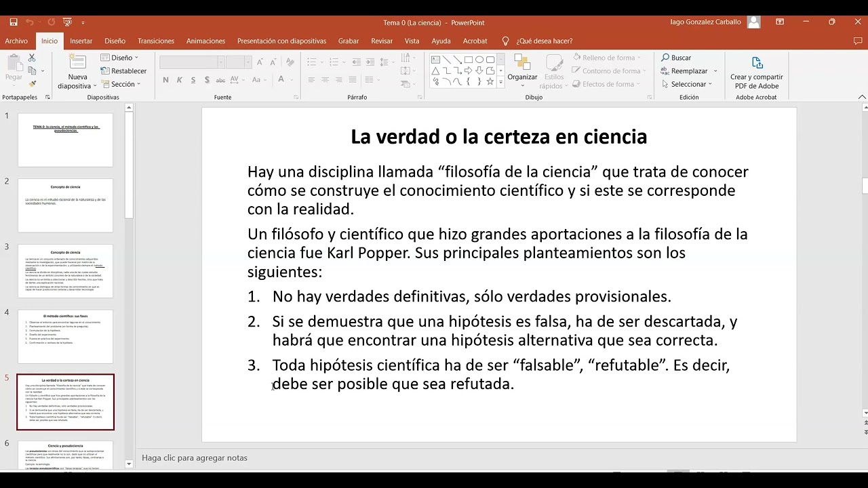The width and height of the screenshot is (868, 488).
Task: Click Crear y compartir PDF de Adobe
Action: [x=757, y=73]
